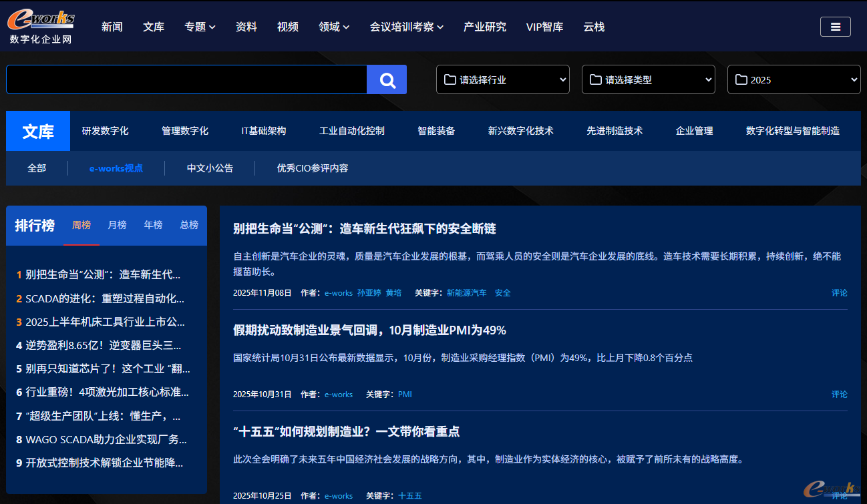Click the magnifying glass search button
Viewport: 867px width, 504px height.
[387, 80]
